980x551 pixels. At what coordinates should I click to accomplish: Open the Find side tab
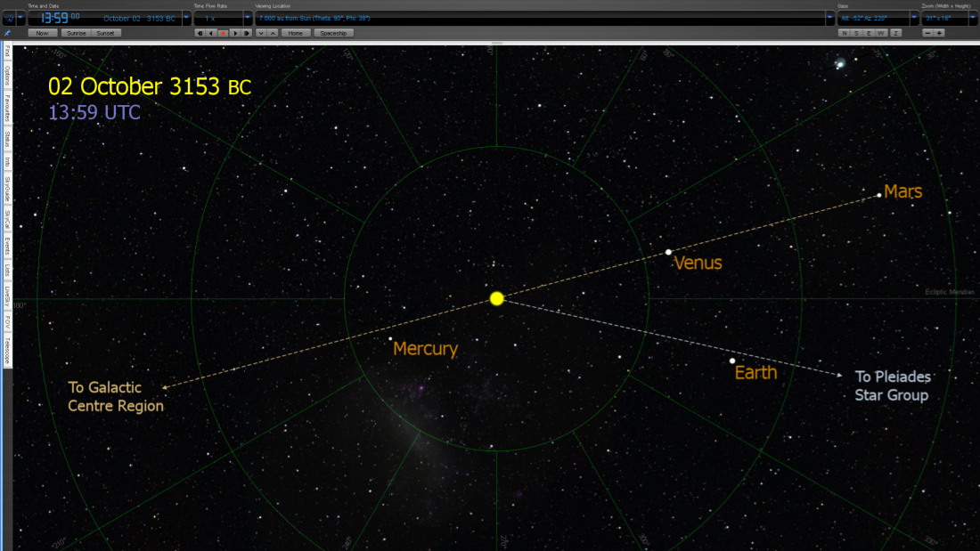[7, 52]
